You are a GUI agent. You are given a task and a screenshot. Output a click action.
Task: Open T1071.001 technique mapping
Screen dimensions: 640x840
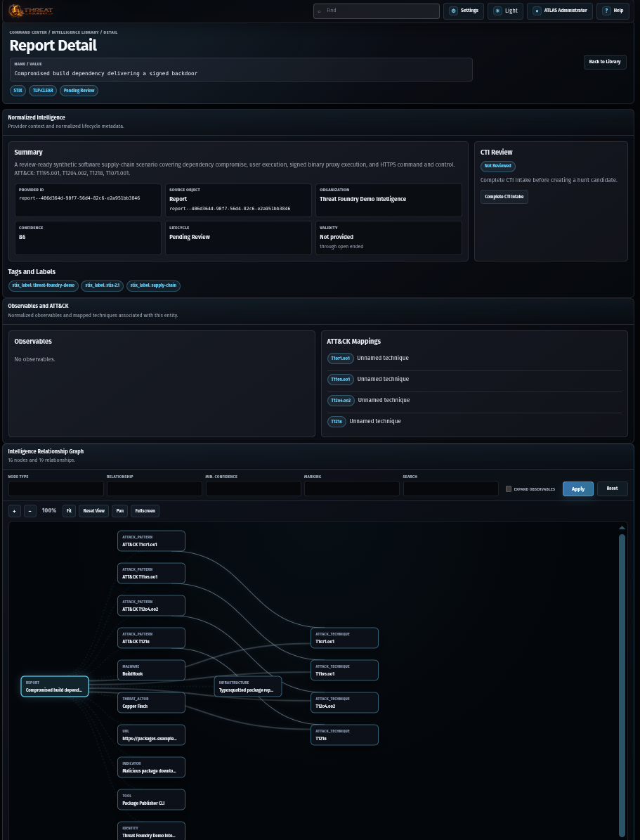[340, 358]
